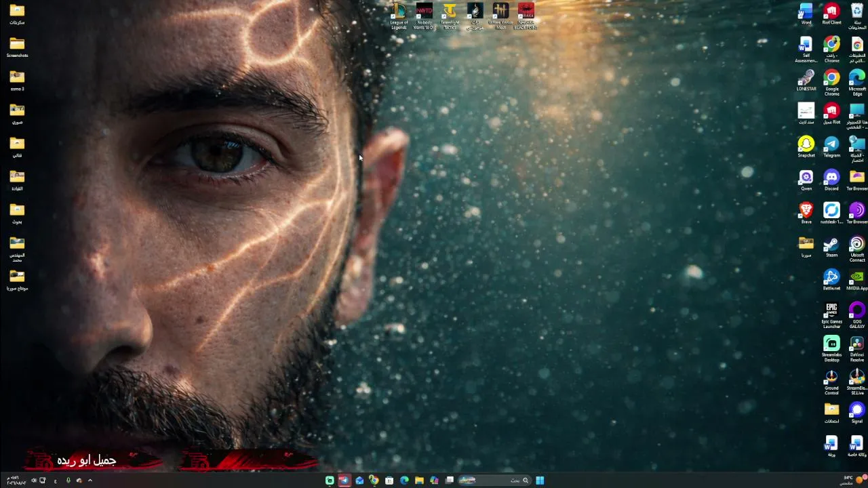Launch the Where Winds Meet shortcut
868x488 pixels.
point(500,16)
